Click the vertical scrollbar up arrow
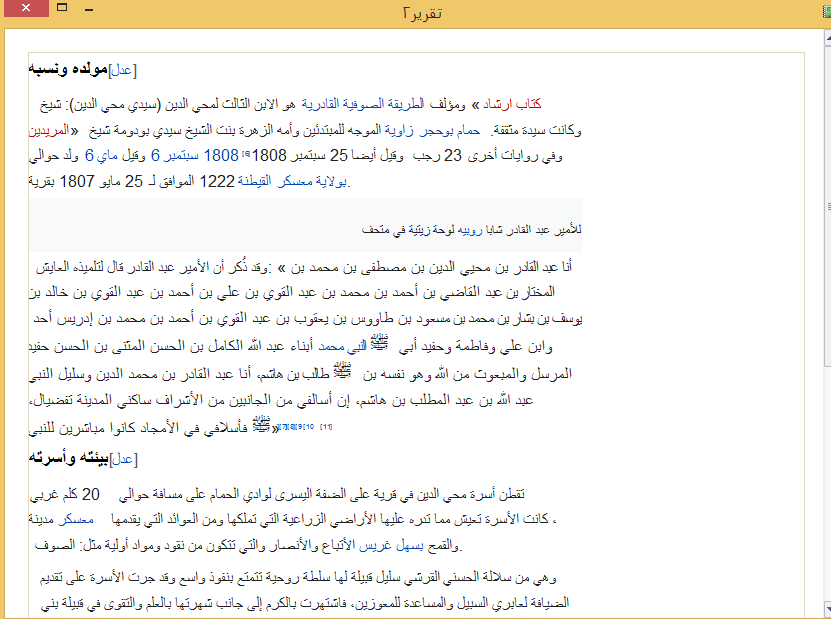The width and height of the screenshot is (831, 619). point(827,37)
